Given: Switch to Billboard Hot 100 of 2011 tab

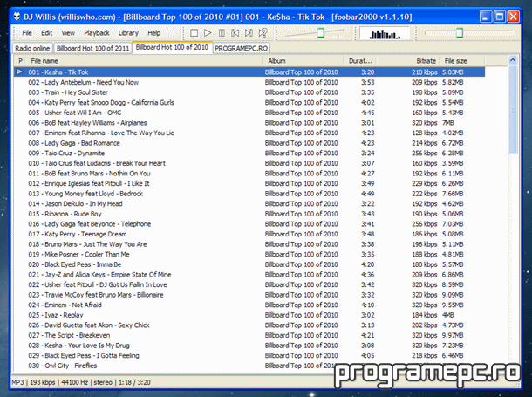Looking at the screenshot, I should tap(92, 48).
